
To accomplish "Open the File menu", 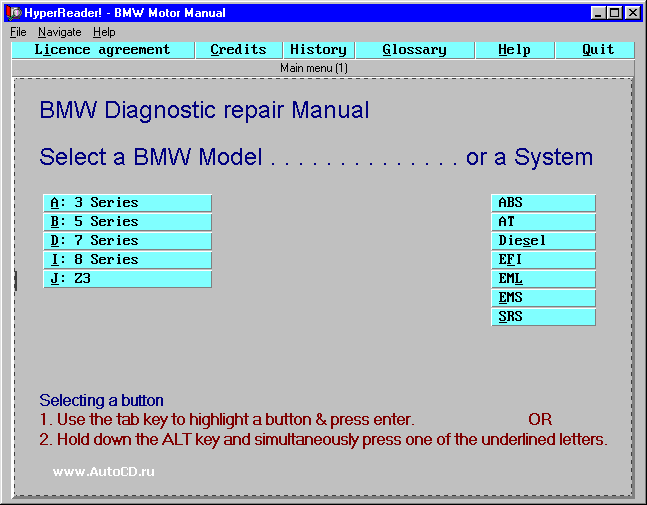I will 18,32.
